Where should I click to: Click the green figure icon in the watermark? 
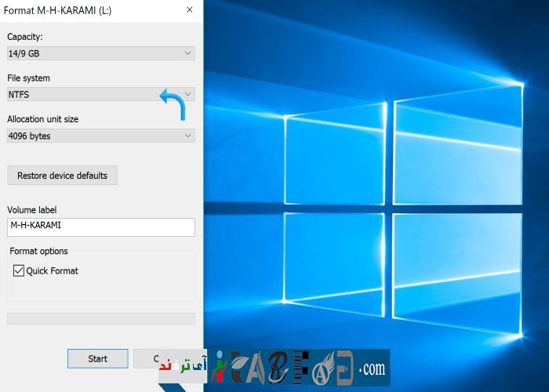coord(218,367)
